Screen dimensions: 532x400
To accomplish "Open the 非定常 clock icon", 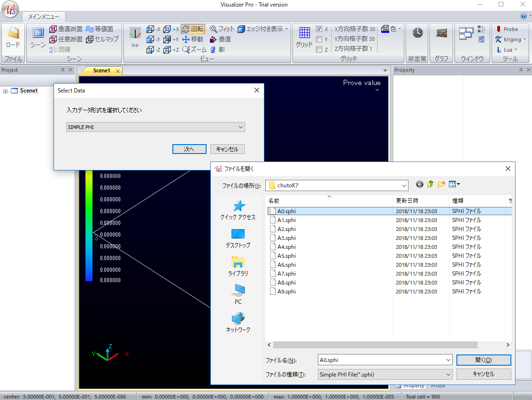I will coord(417,37).
